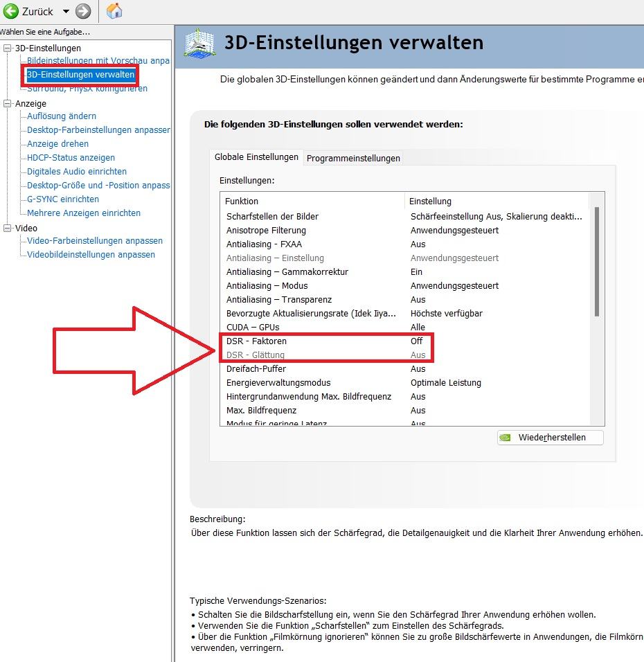Switch to the Globale Einstellungen tab
The image size is (644, 662).
pos(256,157)
